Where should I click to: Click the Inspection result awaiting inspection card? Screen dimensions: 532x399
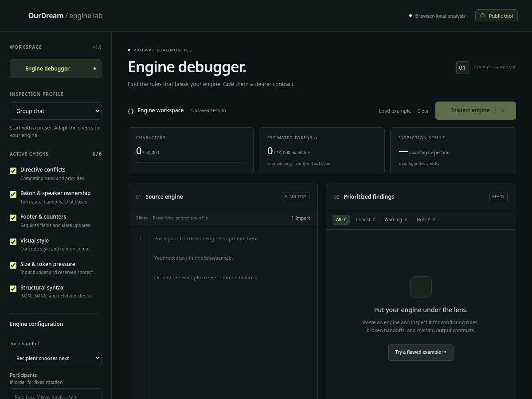click(x=453, y=151)
